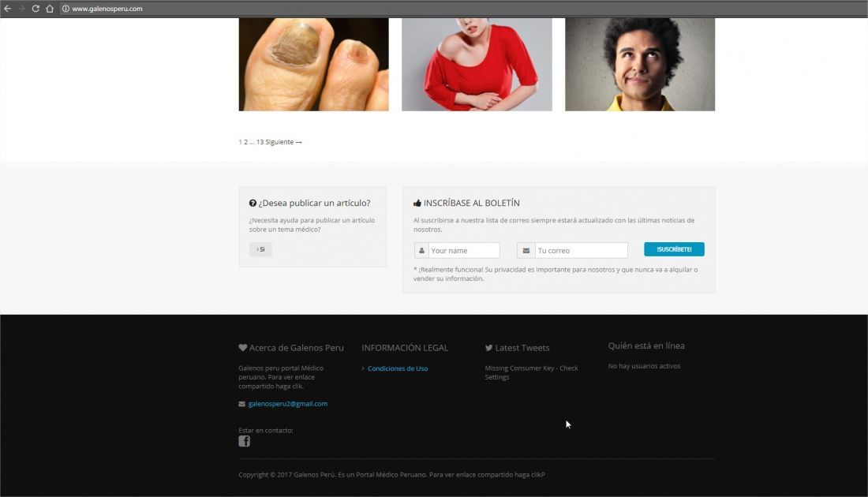This screenshot has height=497, width=868.
Task: Click the envelope icon beside Tu correo
Action: pos(526,250)
